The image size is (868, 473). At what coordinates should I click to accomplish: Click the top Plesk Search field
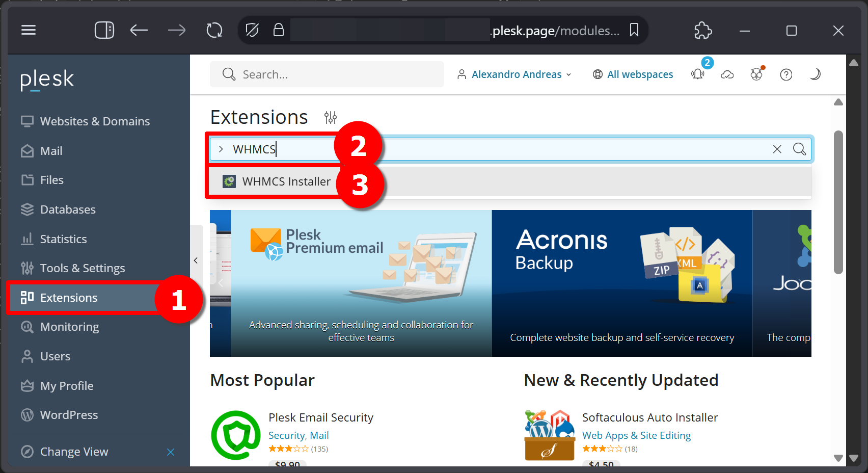click(327, 74)
